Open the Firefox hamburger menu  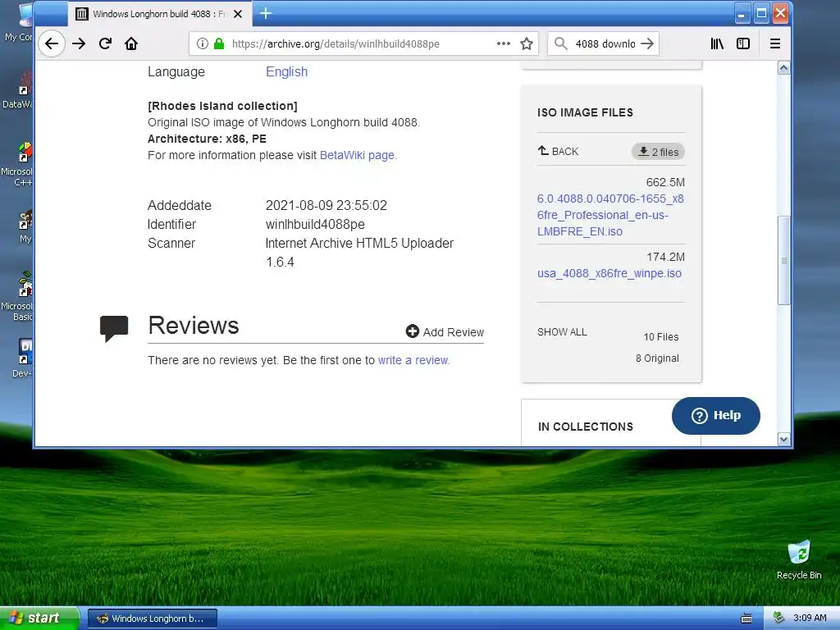point(774,43)
